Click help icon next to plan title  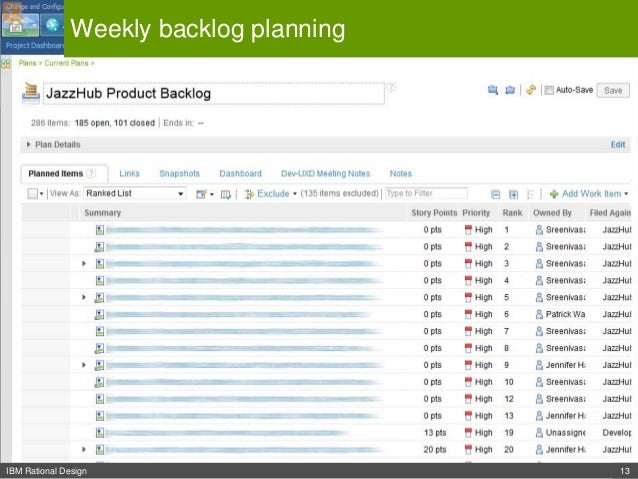pos(391,87)
